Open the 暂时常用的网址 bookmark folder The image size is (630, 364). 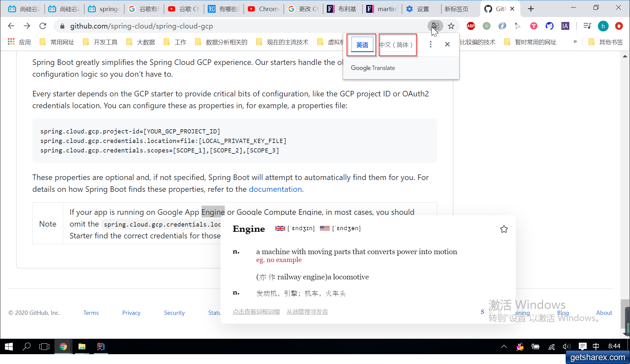coord(531,42)
